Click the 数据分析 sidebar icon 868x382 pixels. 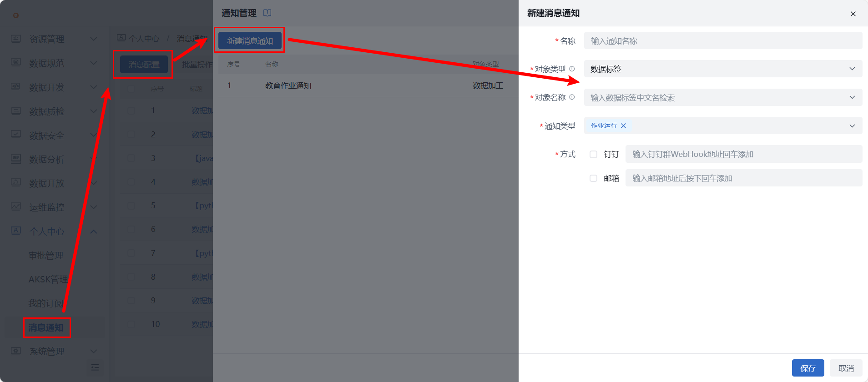pyautogui.click(x=16, y=159)
